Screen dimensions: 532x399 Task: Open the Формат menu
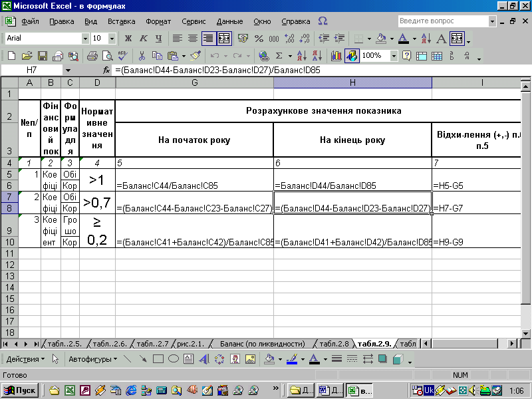tap(158, 21)
